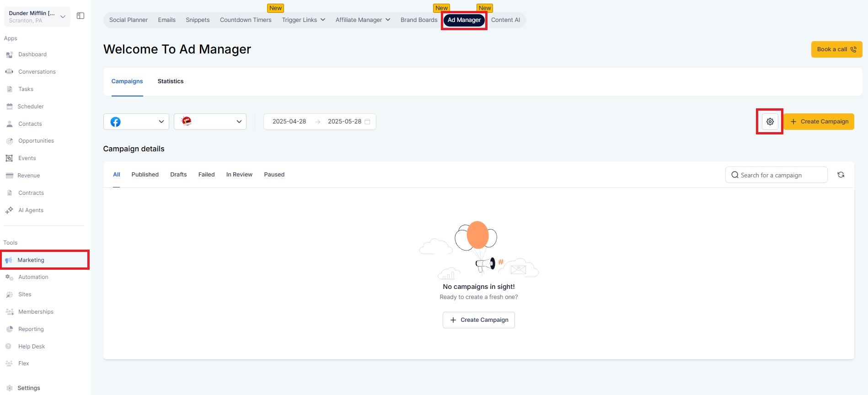Click the Marketing megaphone icon

click(x=9, y=260)
